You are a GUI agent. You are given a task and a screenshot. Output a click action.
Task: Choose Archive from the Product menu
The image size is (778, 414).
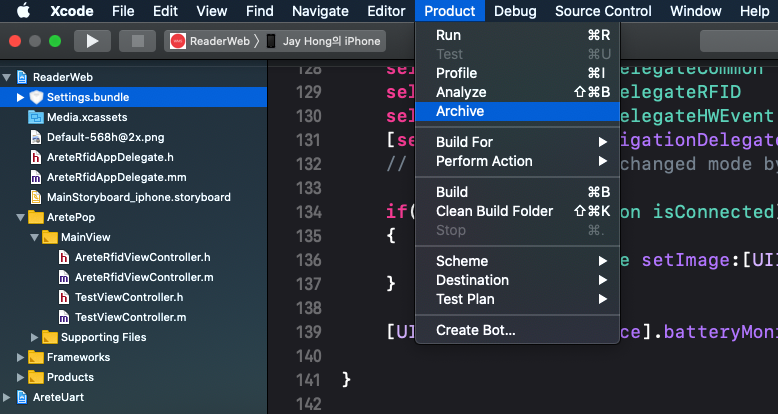[460, 111]
